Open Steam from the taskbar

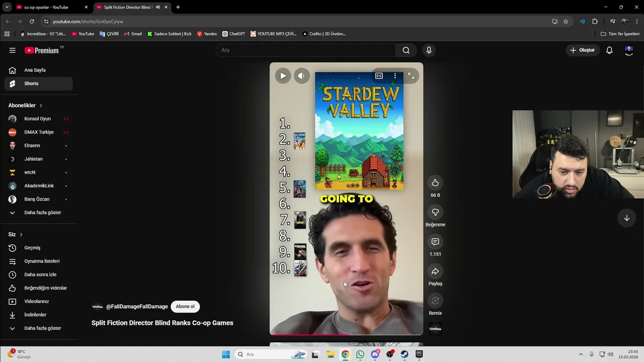tap(405, 354)
